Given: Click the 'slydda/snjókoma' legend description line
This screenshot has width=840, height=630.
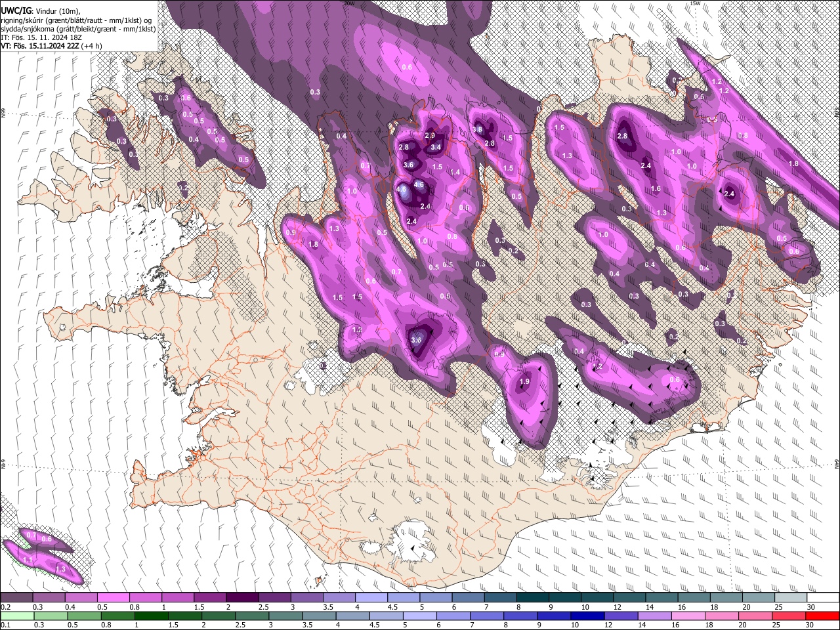Looking at the screenshot, I should pos(78,29).
